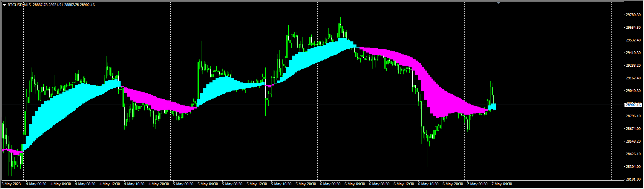This screenshot has width=644, height=189.
Task: Click the 6 May 00:30 time label
Action: (x=330, y=184)
